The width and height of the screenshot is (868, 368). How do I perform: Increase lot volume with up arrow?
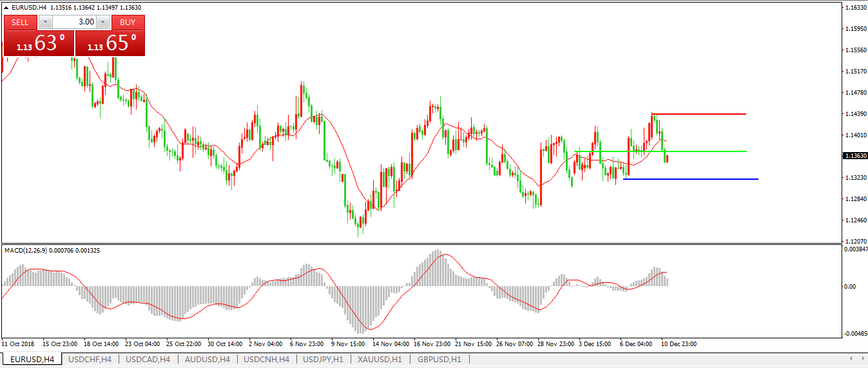coord(102,23)
